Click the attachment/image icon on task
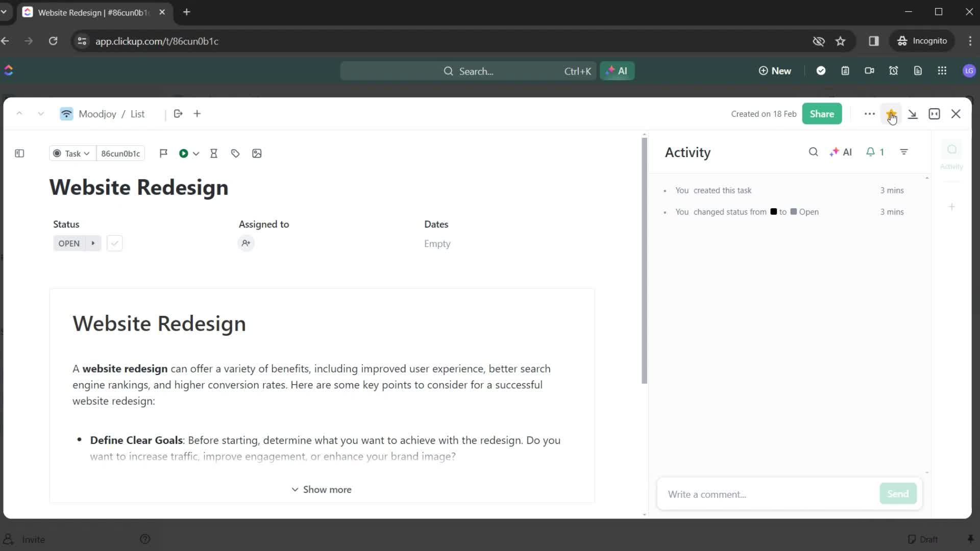Image resolution: width=980 pixels, height=551 pixels. click(256, 154)
